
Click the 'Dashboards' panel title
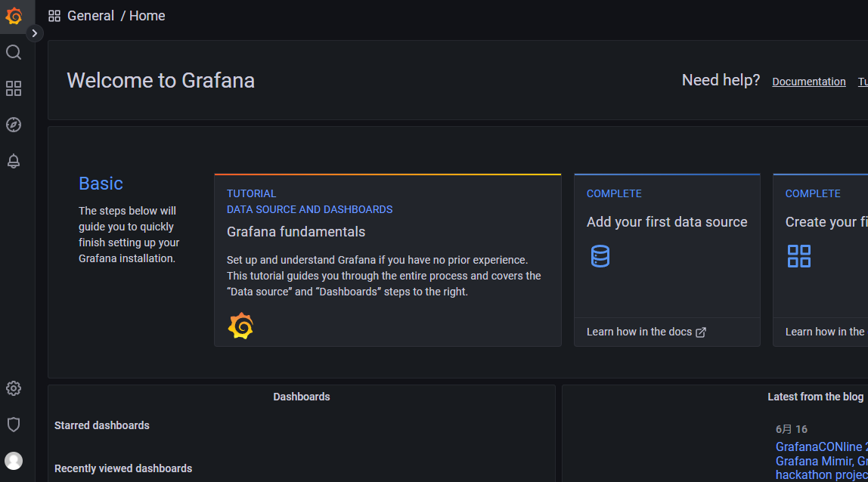(x=302, y=397)
